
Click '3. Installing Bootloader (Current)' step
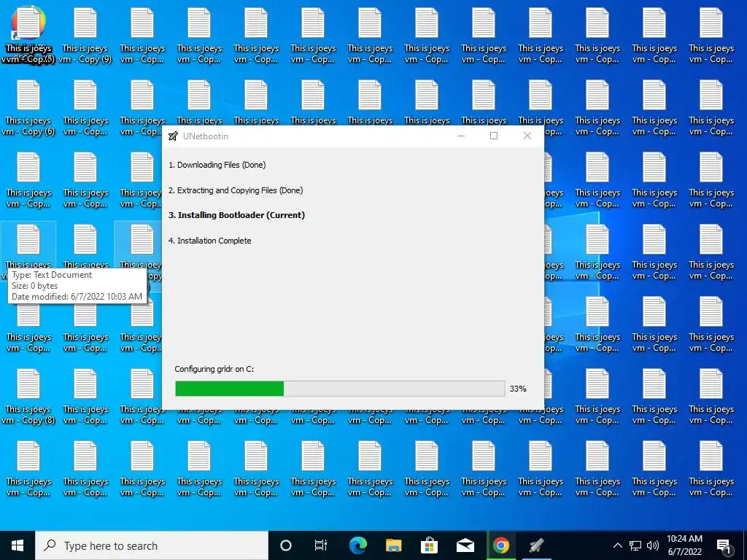[237, 215]
